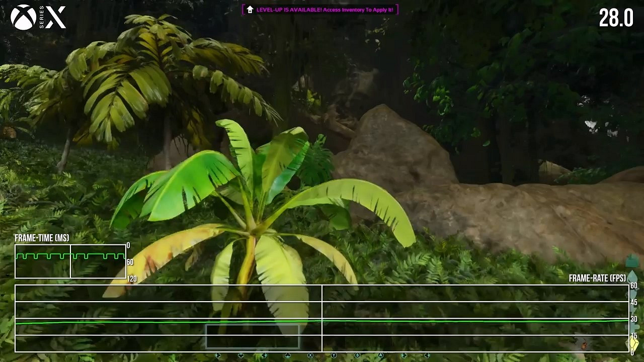Select the A button hotbar icon
This screenshot has width=644, height=362.
tap(381, 355)
